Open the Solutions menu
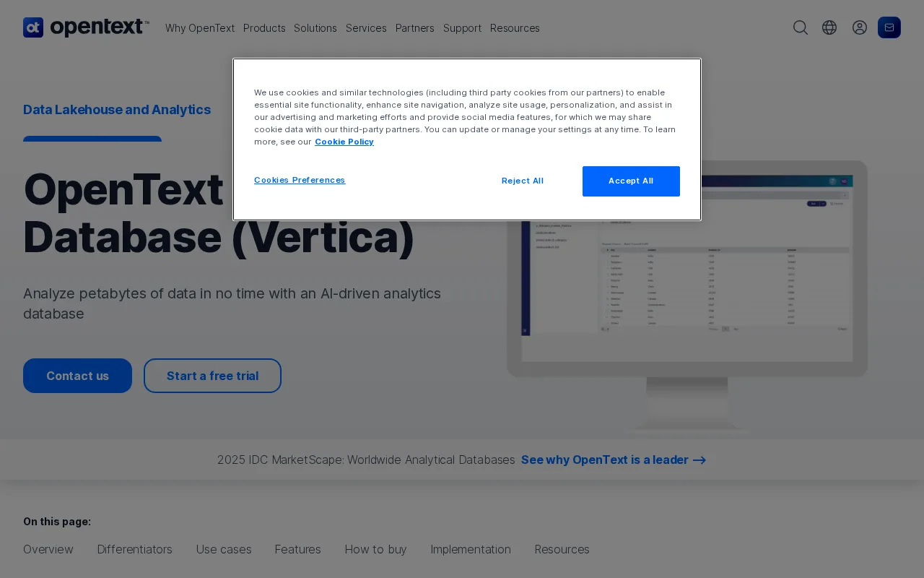 click(315, 28)
